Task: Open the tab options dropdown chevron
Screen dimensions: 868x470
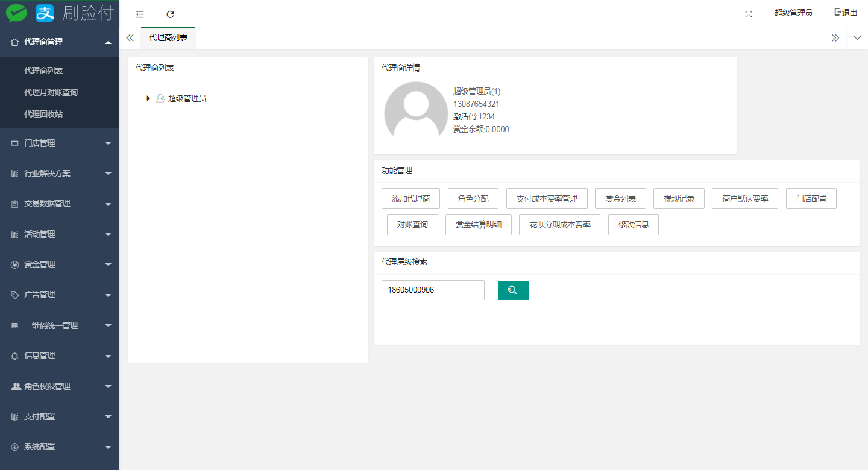Action: (x=857, y=37)
